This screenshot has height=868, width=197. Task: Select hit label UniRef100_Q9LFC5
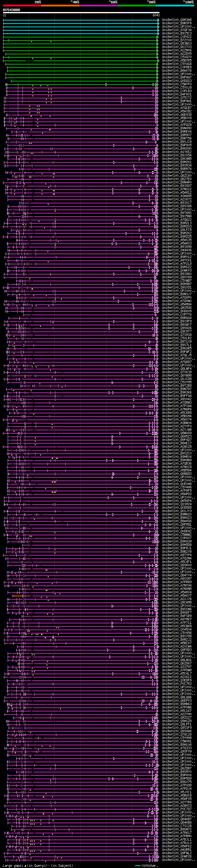[177, 230]
